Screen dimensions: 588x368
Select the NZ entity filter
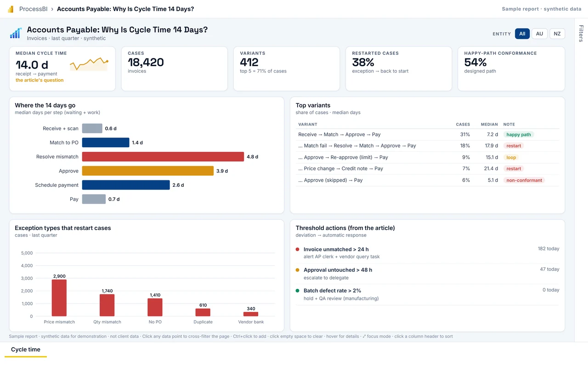tap(557, 34)
